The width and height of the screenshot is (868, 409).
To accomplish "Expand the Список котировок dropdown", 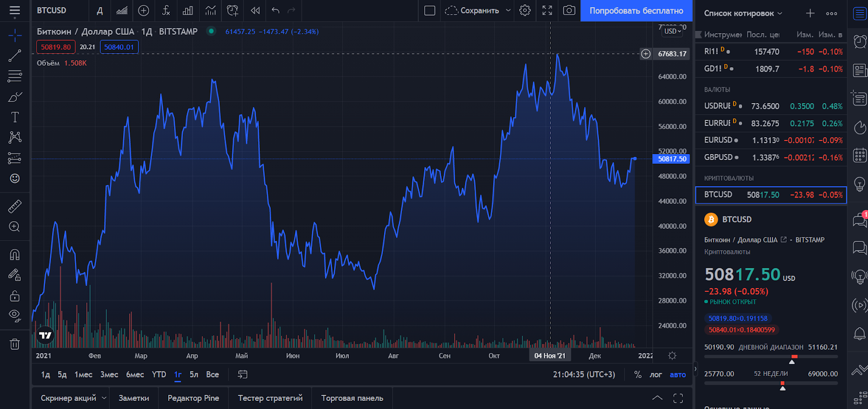I will [x=743, y=13].
